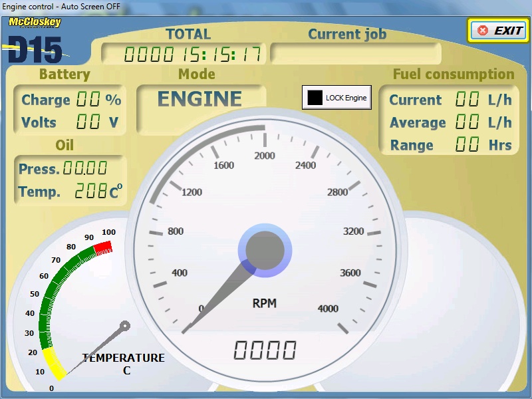532x399 pixels.
Task: Click the red X icon on EXIT
Action: click(483, 31)
